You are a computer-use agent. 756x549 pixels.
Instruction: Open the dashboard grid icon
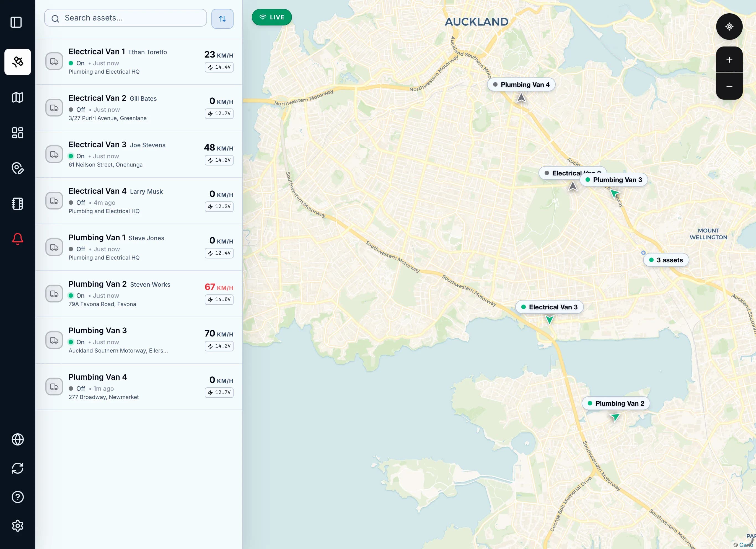coord(18,133)
